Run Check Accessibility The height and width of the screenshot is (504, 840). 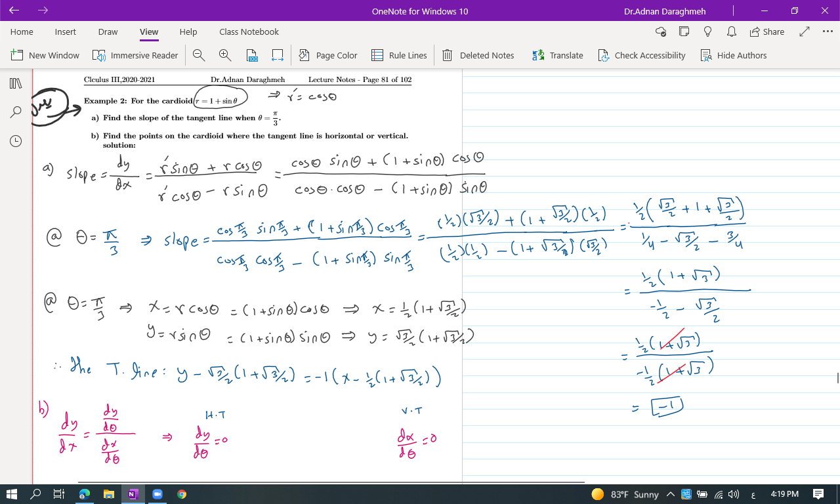[642, 55]
